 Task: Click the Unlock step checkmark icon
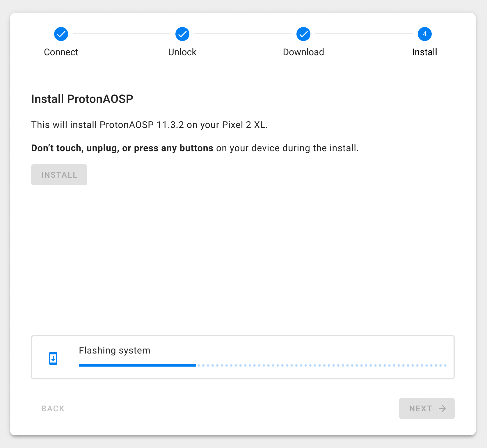click(182, 34)
